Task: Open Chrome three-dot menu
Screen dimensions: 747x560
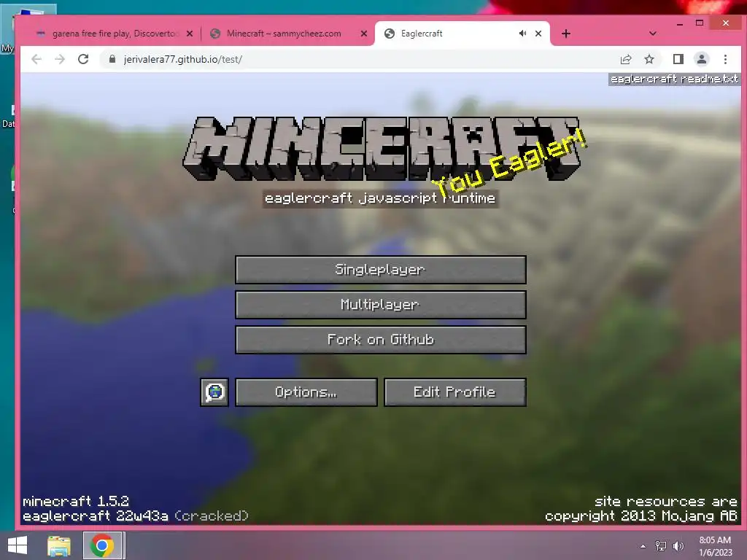Action: point(725,59)
